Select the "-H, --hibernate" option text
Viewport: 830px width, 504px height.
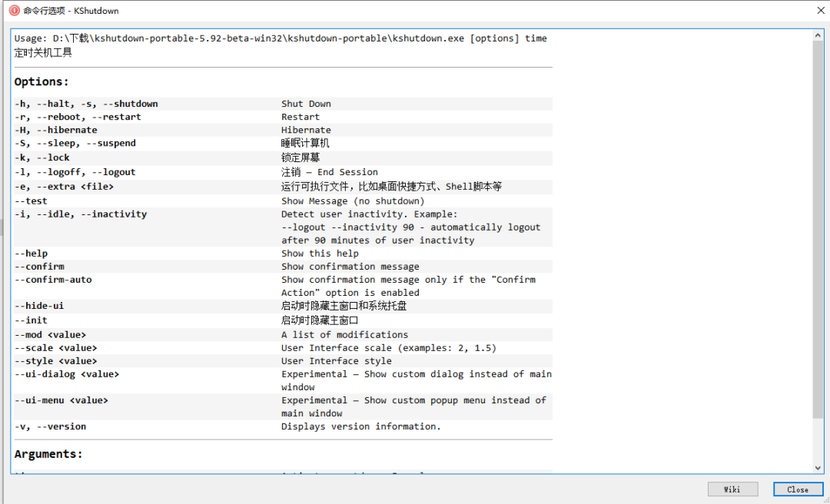[55, 131]
